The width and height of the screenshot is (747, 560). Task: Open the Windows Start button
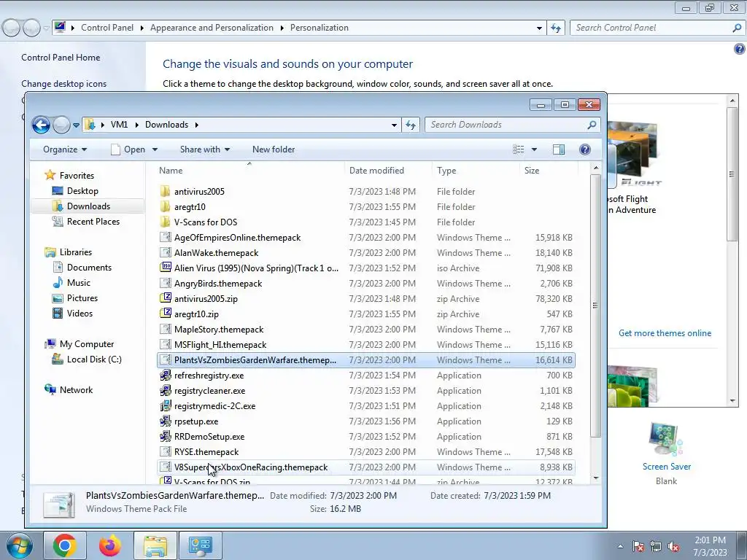click(20, 545)
